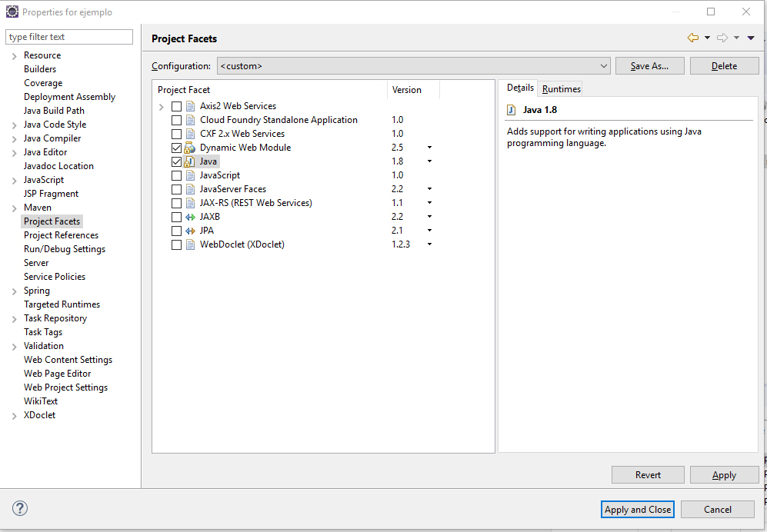
Task: Open Dynamic Web Module version dropdown
Action: tap(429, 147)
